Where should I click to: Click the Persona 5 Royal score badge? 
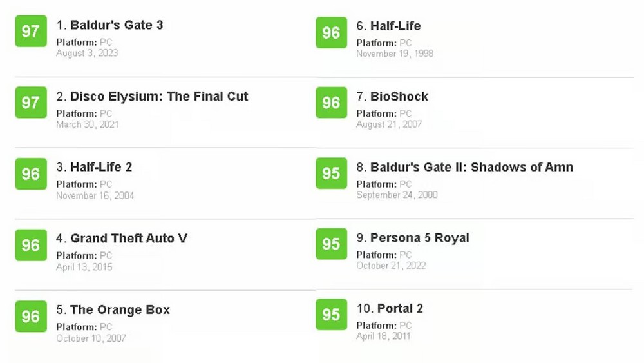click(x=331, y=244)
